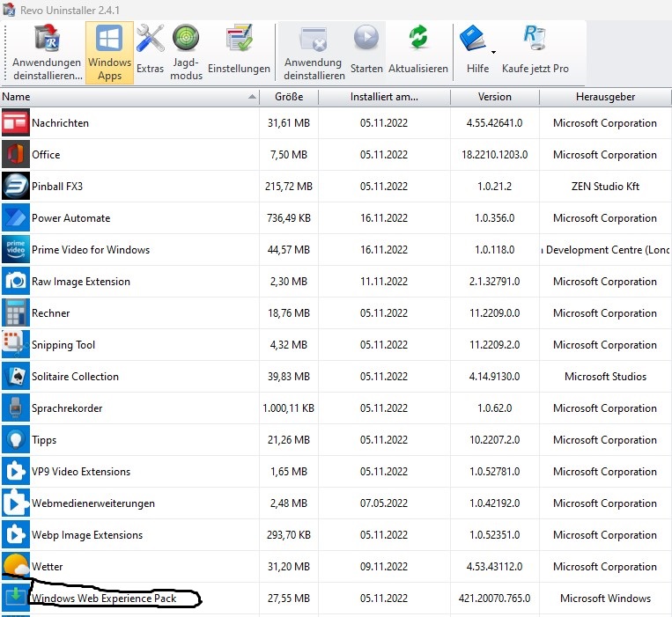Click the Starten play icon
This screenshot has width=672, height=617.
coord(366,38)
